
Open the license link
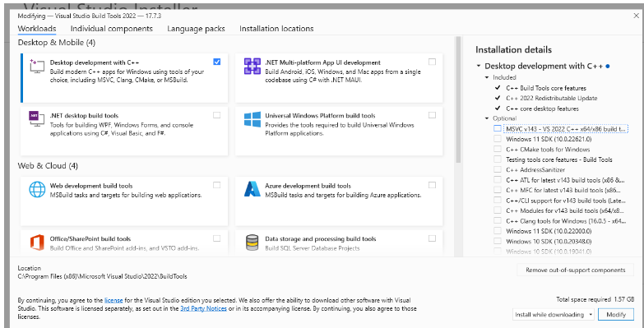point(114,300)
